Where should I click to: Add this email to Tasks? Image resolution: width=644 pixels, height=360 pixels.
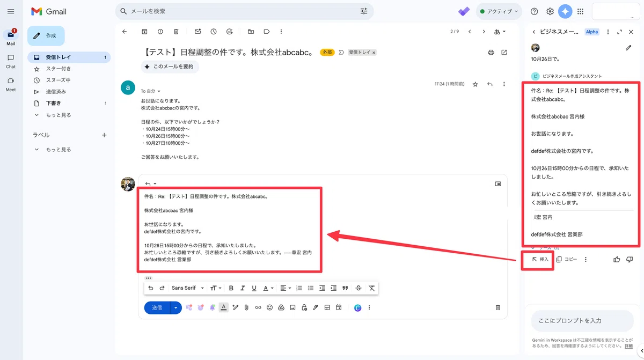tap(229, 32)
